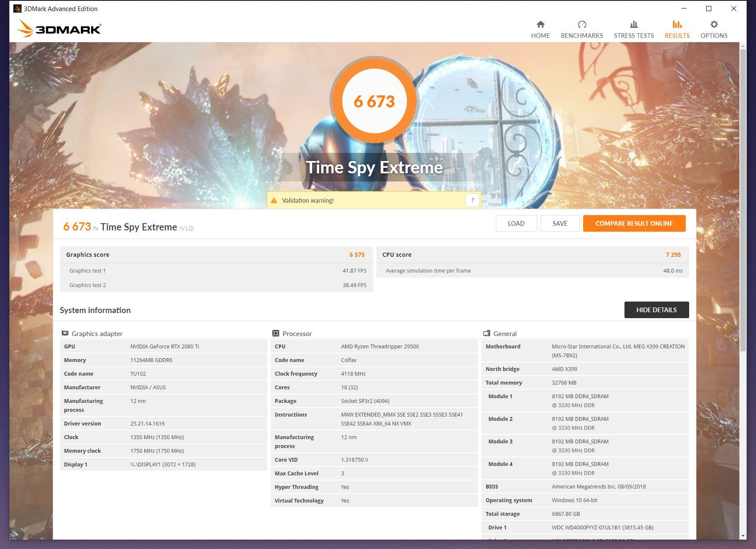Click the System information heading

tap(95, 310)
